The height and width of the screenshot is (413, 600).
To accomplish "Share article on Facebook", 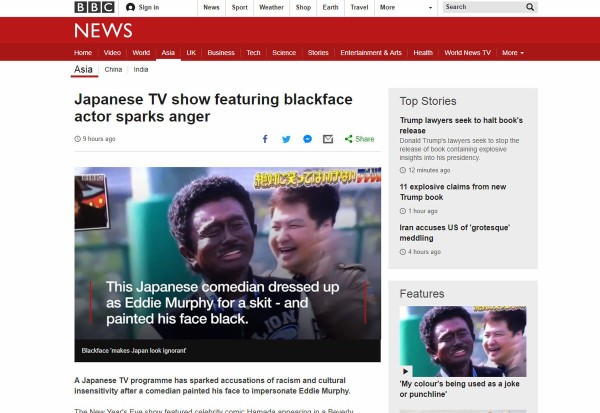I will pos(265,139).
